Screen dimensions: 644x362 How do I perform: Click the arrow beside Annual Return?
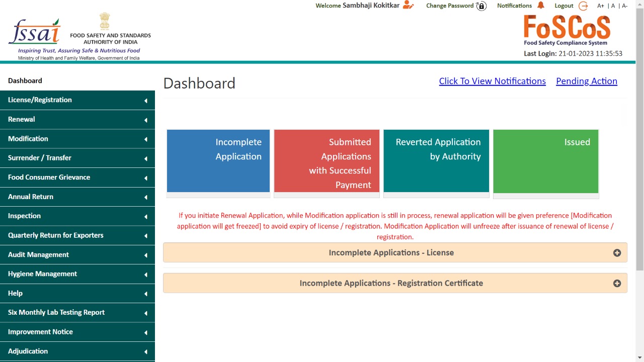tap(145, 197)
